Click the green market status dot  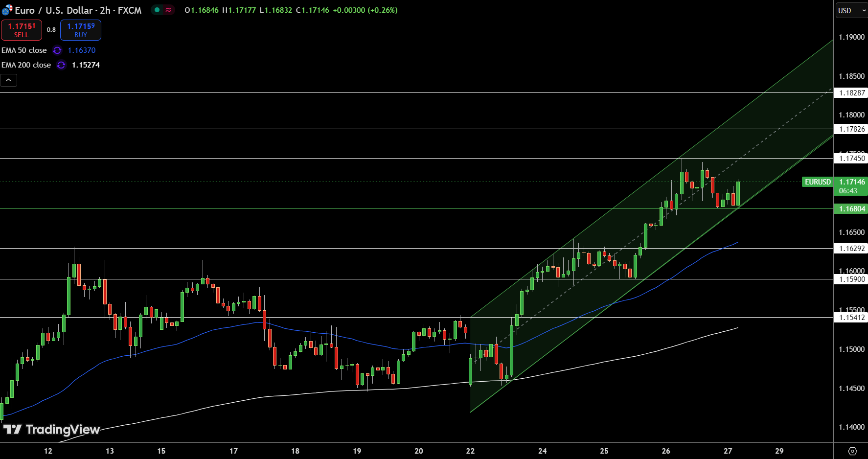(157, 10)
